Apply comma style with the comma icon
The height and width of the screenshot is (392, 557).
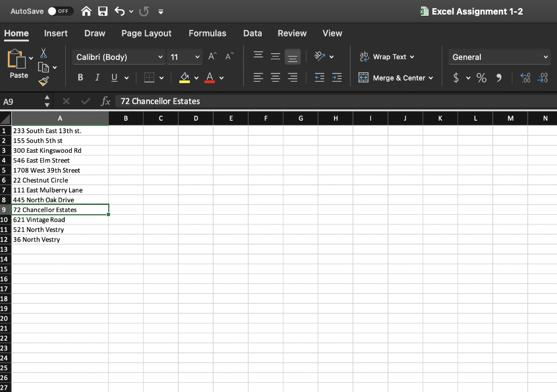(x=499, y=78)
